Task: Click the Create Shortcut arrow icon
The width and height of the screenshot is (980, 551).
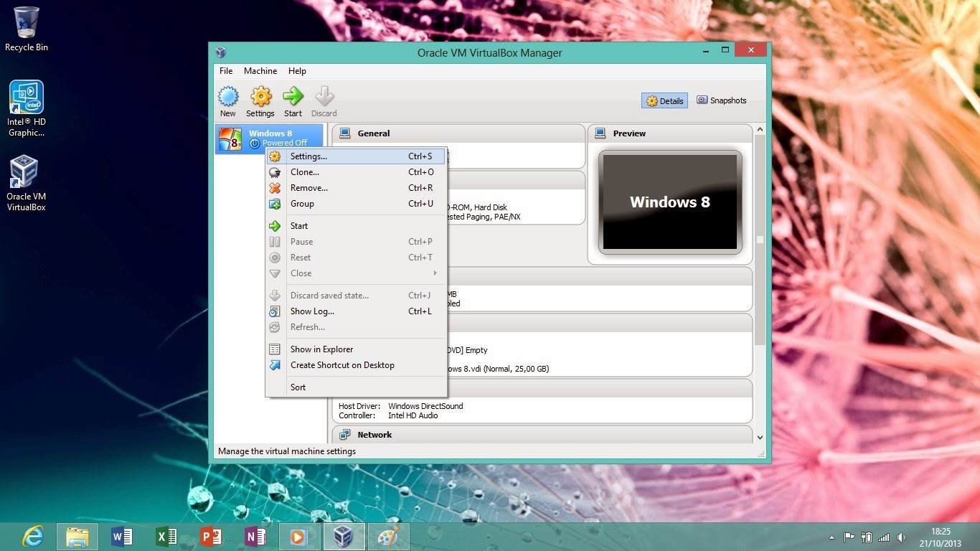Action: 275,365
